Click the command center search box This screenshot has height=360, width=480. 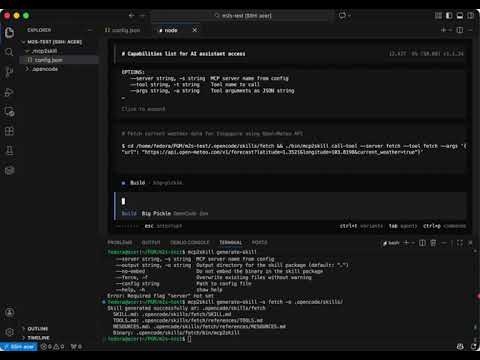pyautogui.click(x=243, y=15)
